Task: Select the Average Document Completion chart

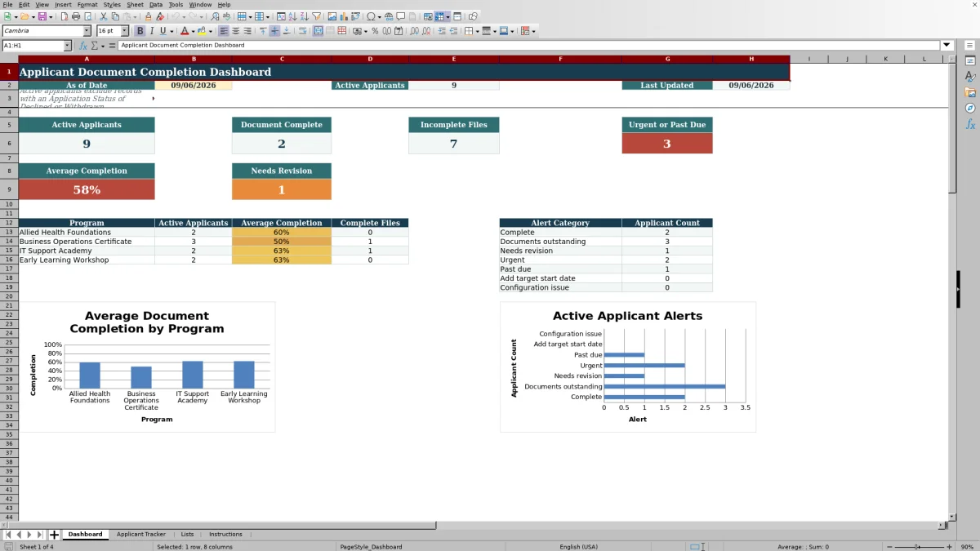Action: pos(147,367)
